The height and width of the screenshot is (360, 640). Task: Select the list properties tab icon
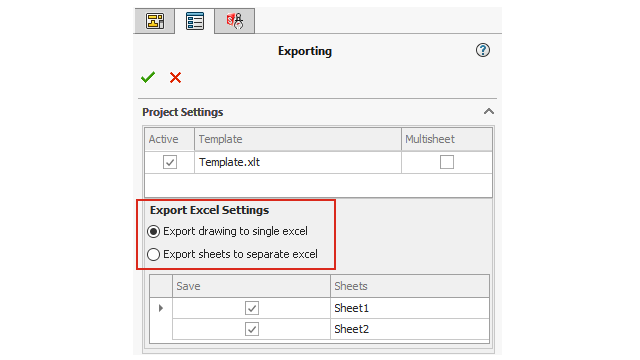tap(195, 21)
